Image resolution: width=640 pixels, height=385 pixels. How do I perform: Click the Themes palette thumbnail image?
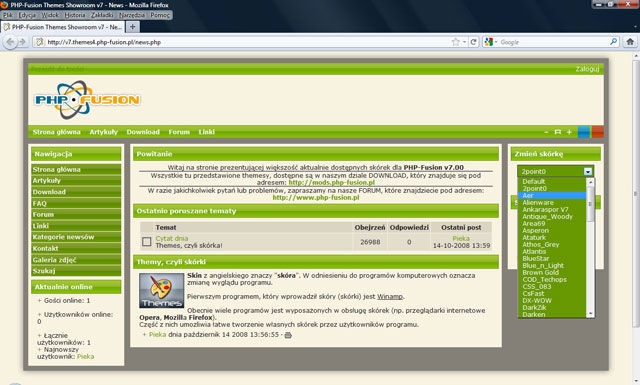point(162,291)
